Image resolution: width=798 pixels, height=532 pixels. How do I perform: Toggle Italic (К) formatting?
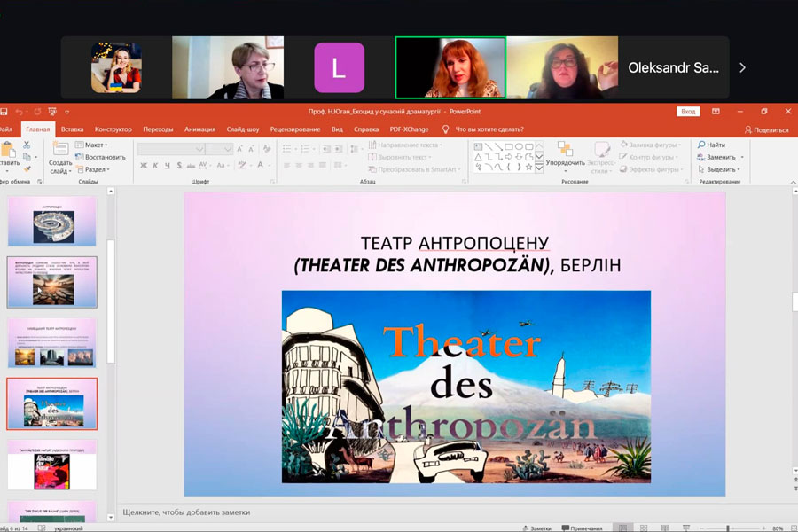pos(155,166)
